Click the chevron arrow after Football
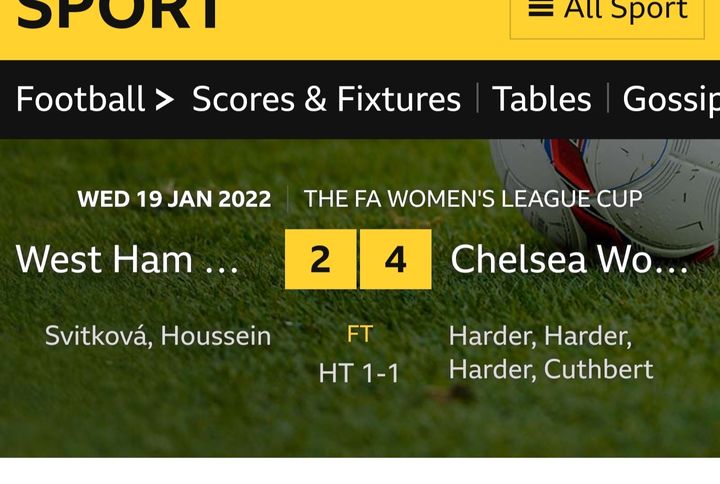 point(164,99)
